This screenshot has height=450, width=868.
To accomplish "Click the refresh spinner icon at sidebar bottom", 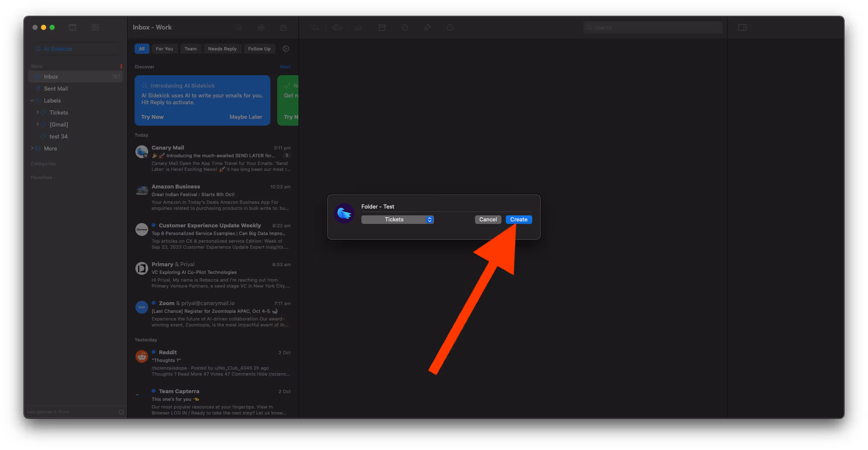I will coord(121,412).
